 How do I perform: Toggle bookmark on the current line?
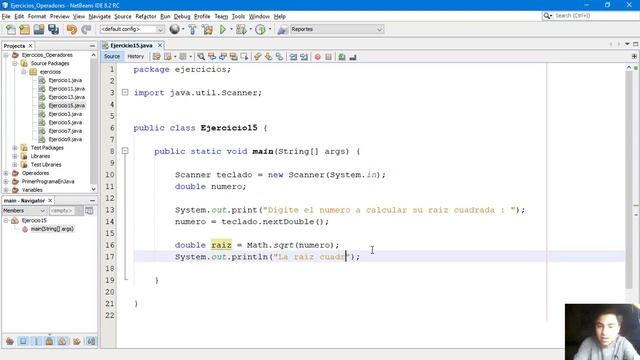[279, 57]
